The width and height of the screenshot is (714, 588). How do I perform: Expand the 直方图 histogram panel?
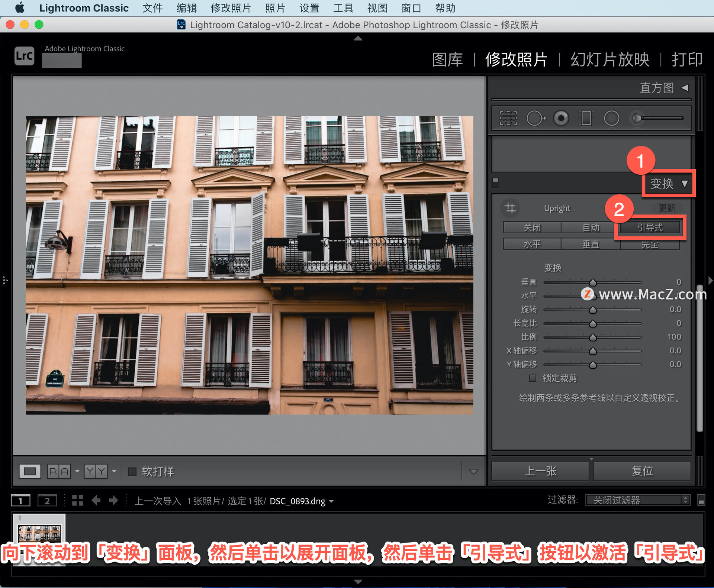(685, 88)
